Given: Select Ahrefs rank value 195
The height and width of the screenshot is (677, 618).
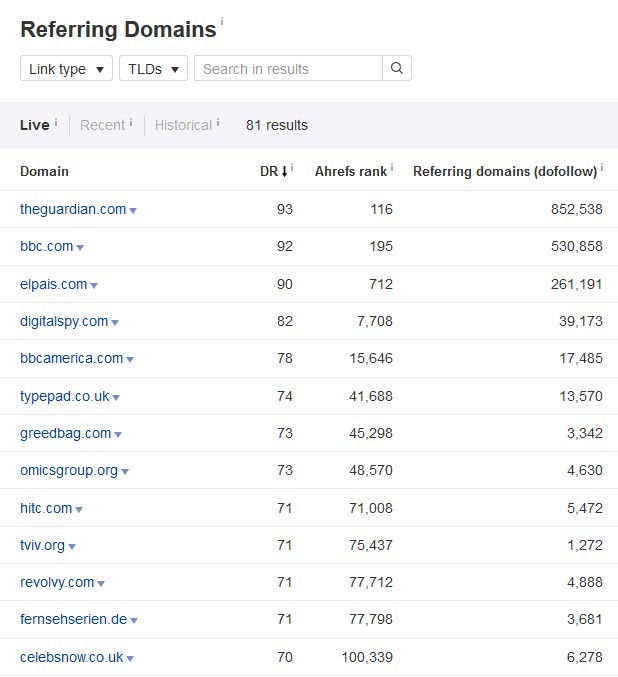Looking at the screenshot, I should click(381, 247).
